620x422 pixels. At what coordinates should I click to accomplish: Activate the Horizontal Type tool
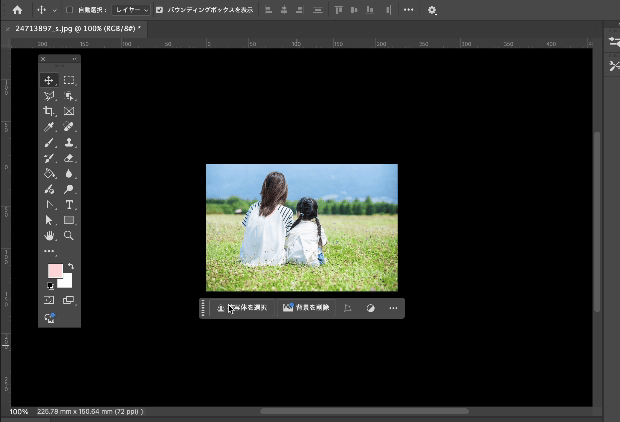69,204
